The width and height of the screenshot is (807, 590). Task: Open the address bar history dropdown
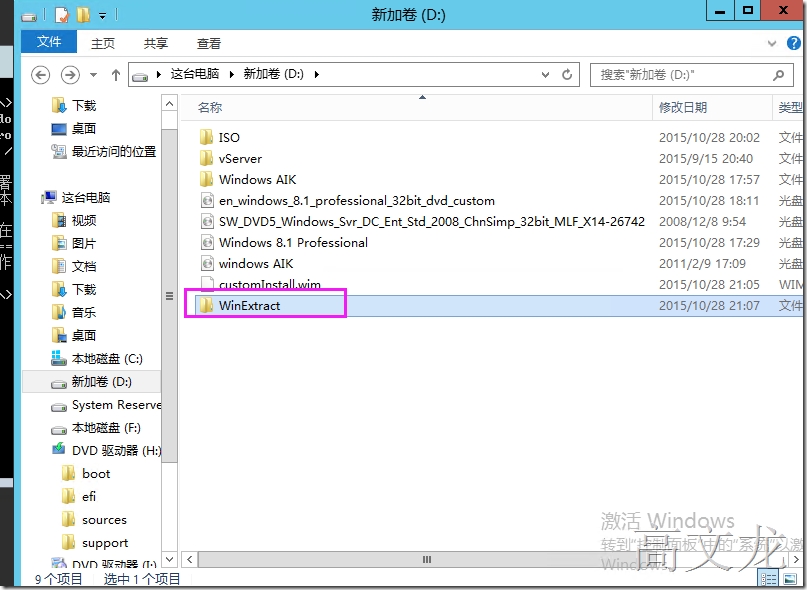point(546,75)
